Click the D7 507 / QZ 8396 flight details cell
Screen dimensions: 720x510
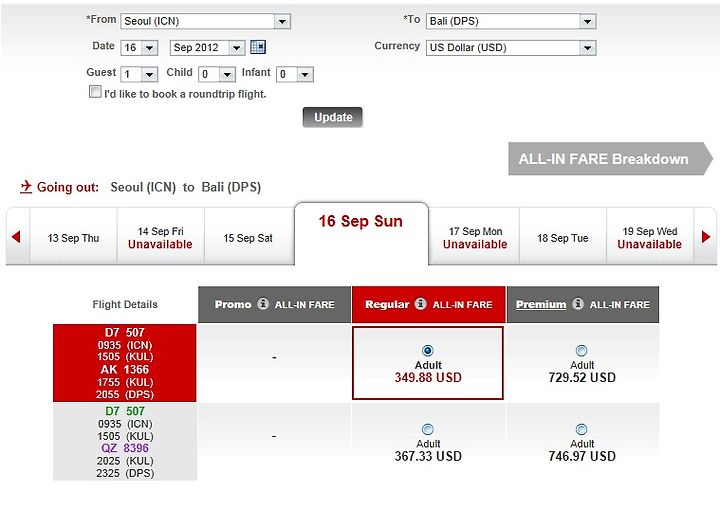click(x=125, y=442)
